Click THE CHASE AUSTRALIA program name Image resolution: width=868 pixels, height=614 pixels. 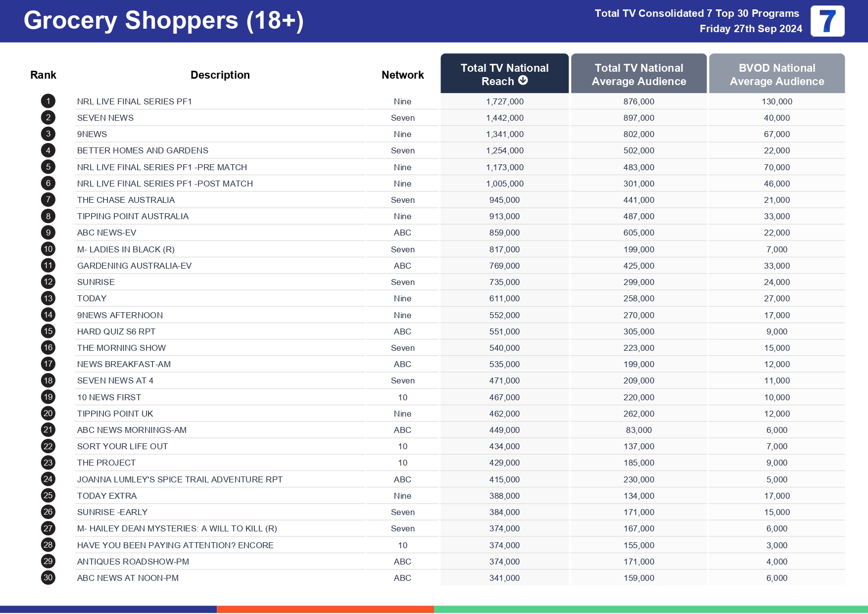[126, 200]
